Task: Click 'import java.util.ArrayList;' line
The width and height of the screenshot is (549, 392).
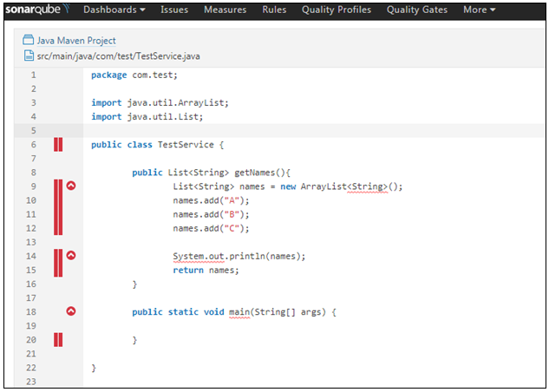Action: point(160,103)
